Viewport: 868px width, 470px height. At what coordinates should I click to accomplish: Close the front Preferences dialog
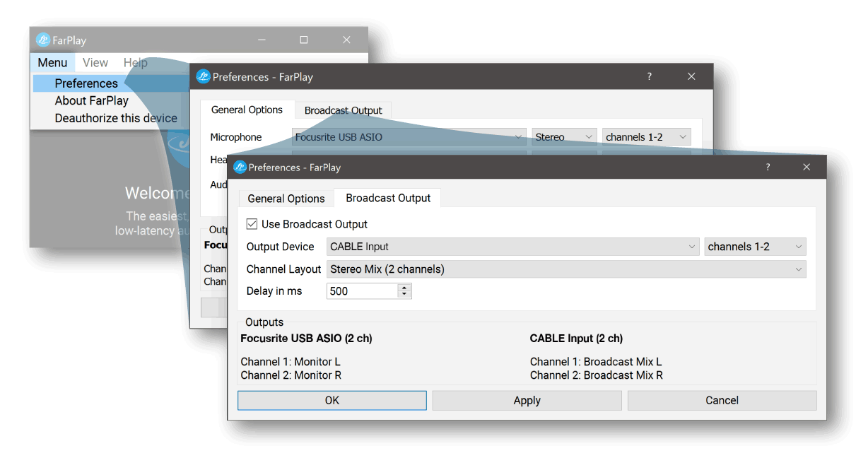click(x=807, y=168)
